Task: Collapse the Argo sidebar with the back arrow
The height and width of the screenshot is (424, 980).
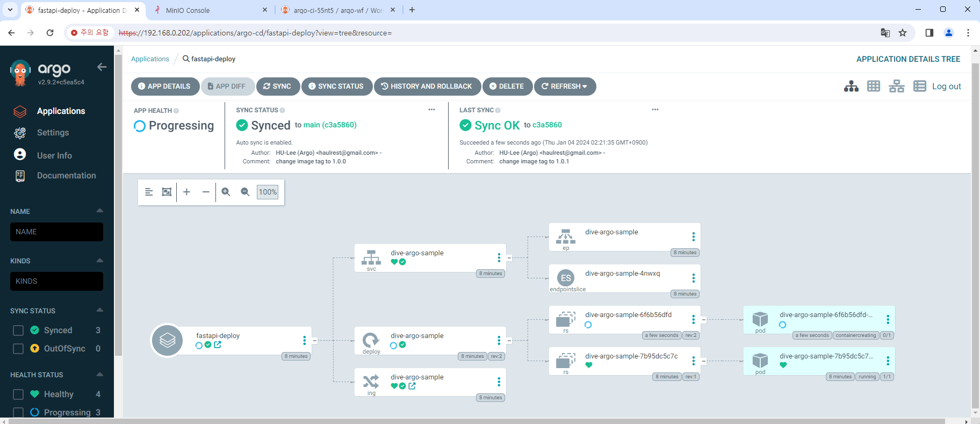Action: coord(102,67)
